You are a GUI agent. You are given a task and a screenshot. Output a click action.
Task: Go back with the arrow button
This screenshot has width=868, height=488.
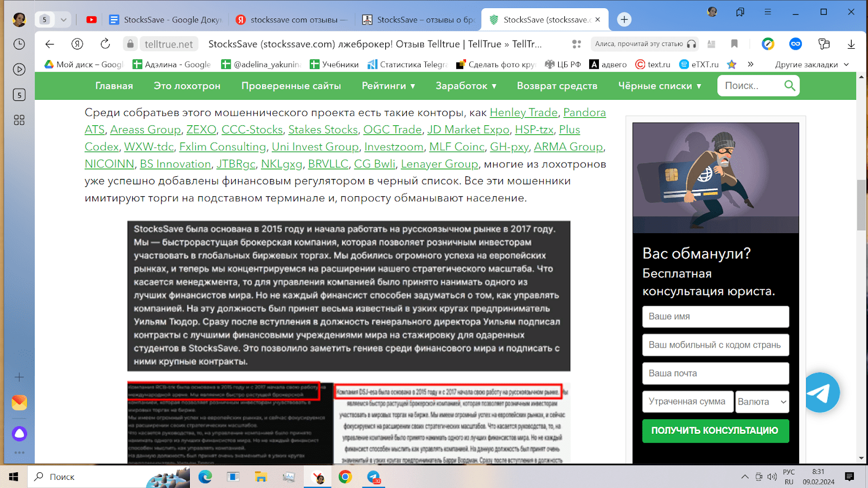pos(49,44)
